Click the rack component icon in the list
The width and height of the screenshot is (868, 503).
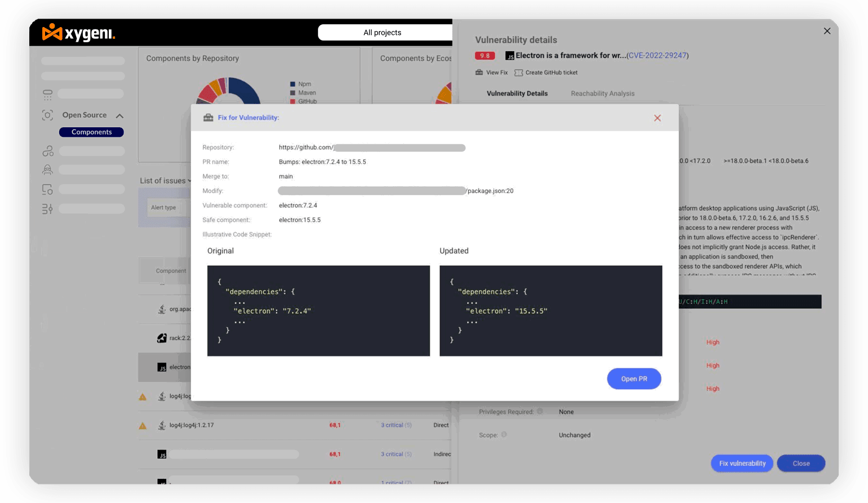(x=162, y=338)
